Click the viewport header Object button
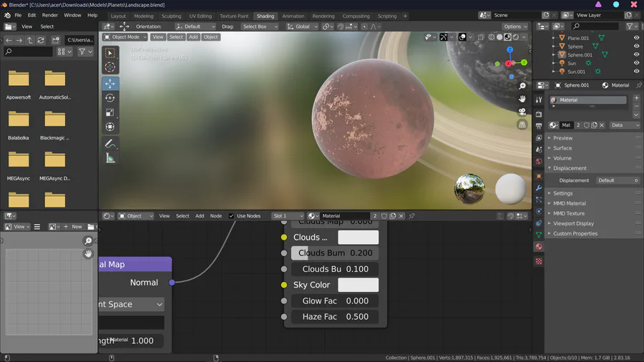This screenshot has width=644, height=362. [210, 37]
